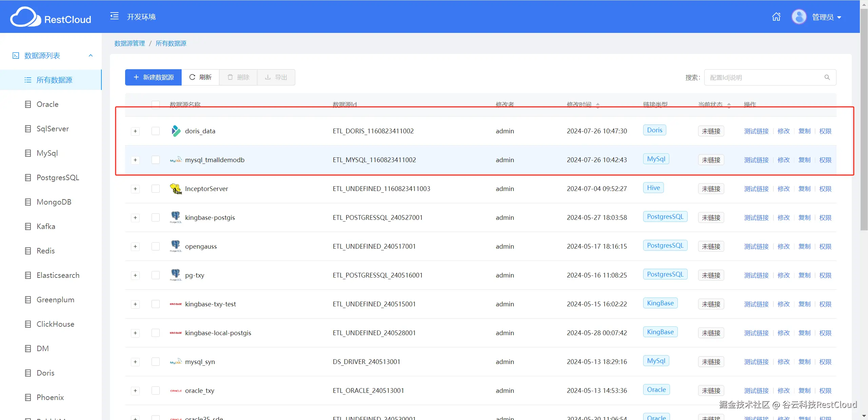The image size is (868, 420).
Task: Click the ClickHouse sidebar list icon
Action: [28, 324]
